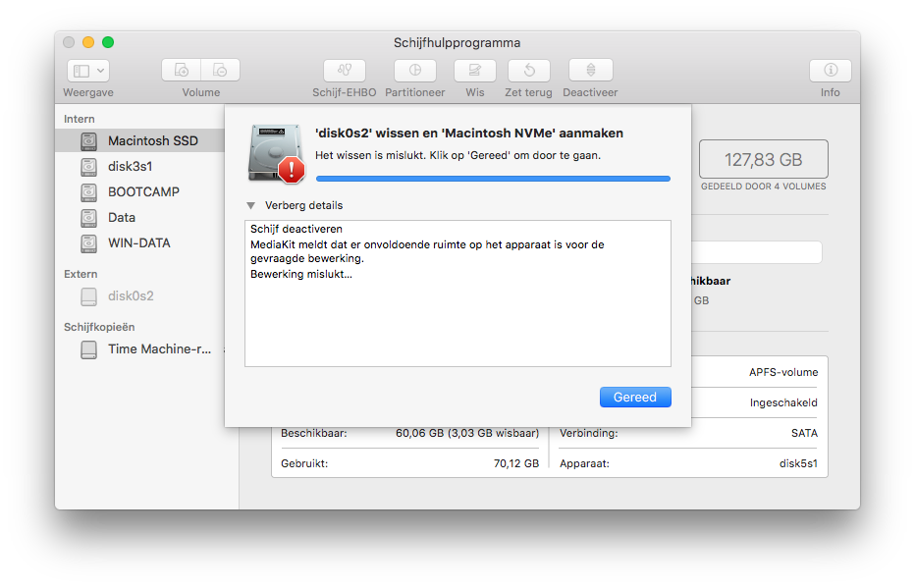Click the disk5s1 device value

[x=798, y=463]
